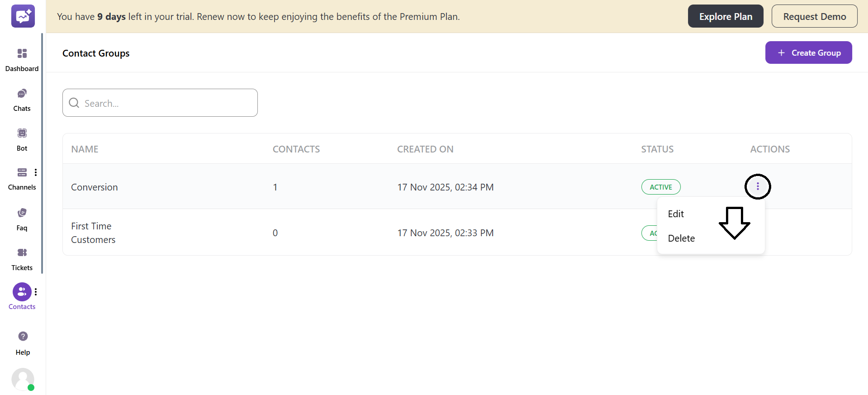Select Edit from the actions menu
Viewport: 868px width, 395px height.
pyautogui.click(x=675, y=214)
